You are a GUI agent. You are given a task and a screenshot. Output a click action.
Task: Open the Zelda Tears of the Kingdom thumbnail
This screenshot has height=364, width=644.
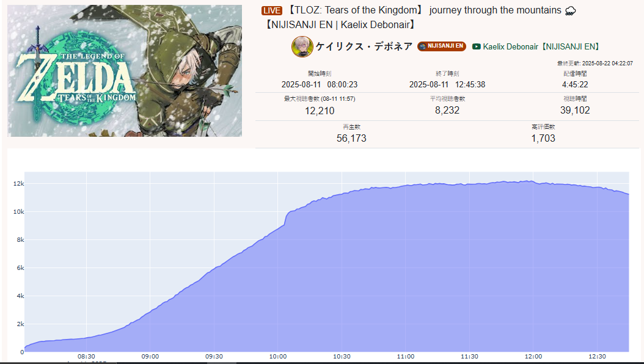click(x=125, y=71)
